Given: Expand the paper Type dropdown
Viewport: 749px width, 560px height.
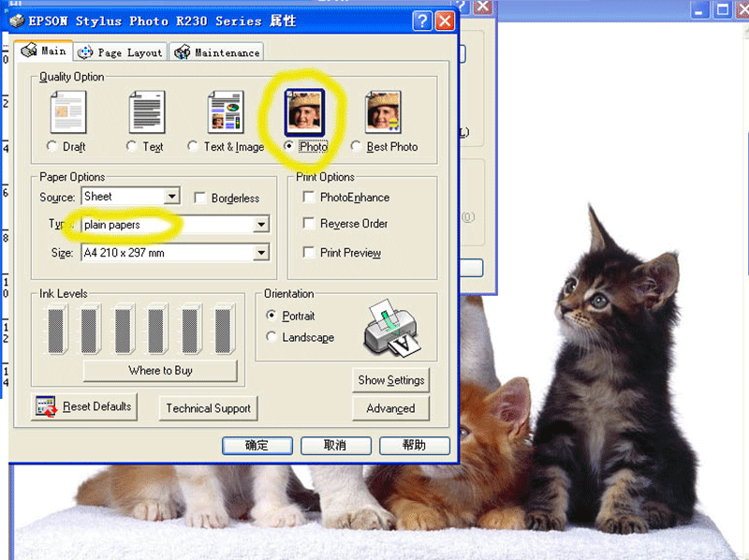Looking at the screenshot, I should pyautogui.click(x=261, y=225).
